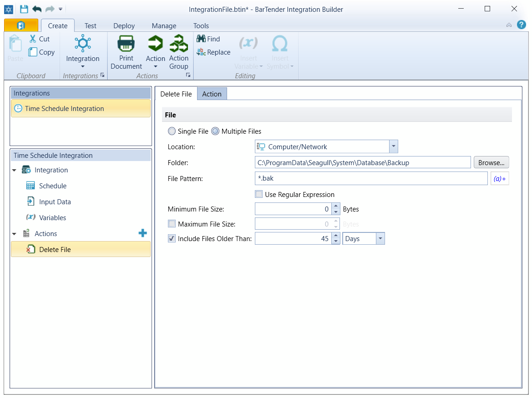Click the Folder path input field
The width and height of the screenshot is (532, 398).
[x=363, y=163]
